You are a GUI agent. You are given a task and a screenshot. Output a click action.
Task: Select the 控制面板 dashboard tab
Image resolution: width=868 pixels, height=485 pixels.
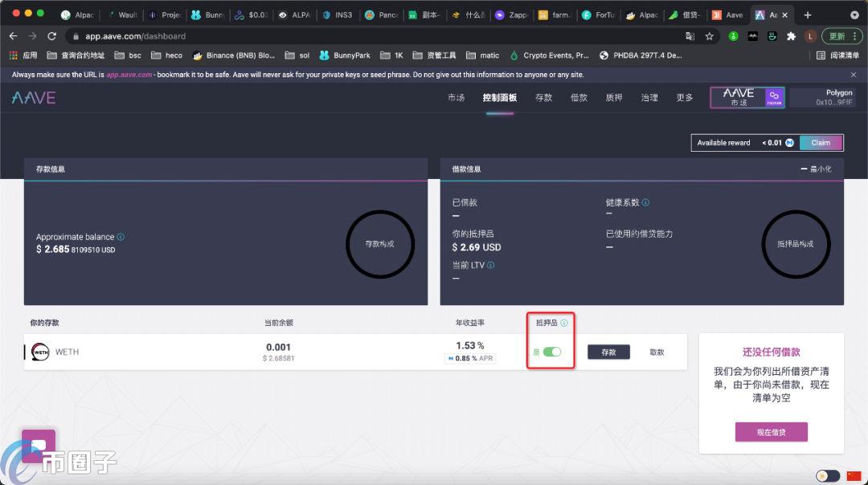(499, 97)
